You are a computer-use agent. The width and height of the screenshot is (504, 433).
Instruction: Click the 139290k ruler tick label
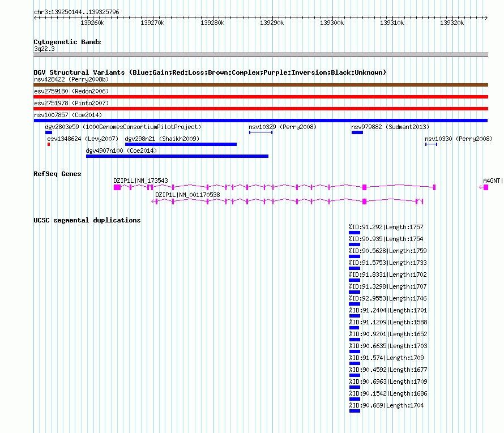[x=272, y=23]
